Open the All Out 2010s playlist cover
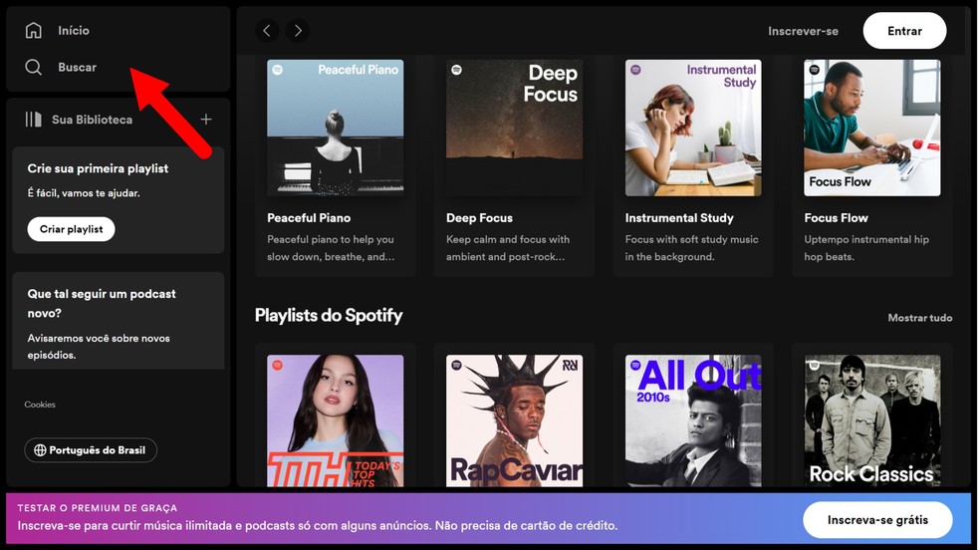Screen dimensions: 980x550 point(693,420)
